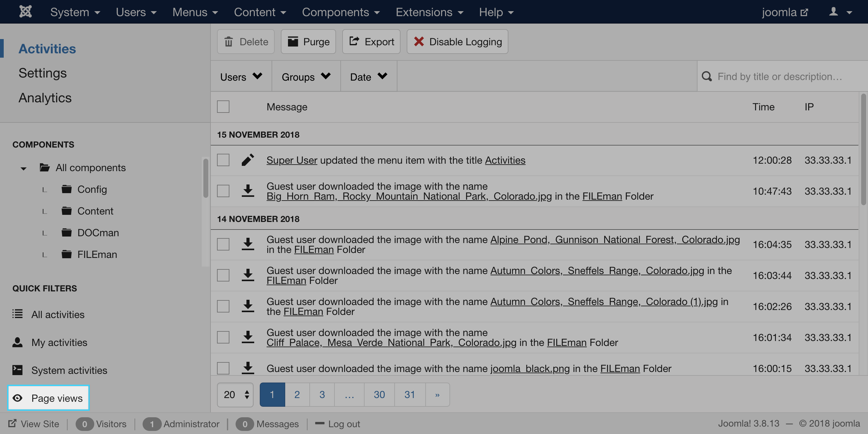
Task: Click the View Site external link icon
Action: click(x=12, y=423)
